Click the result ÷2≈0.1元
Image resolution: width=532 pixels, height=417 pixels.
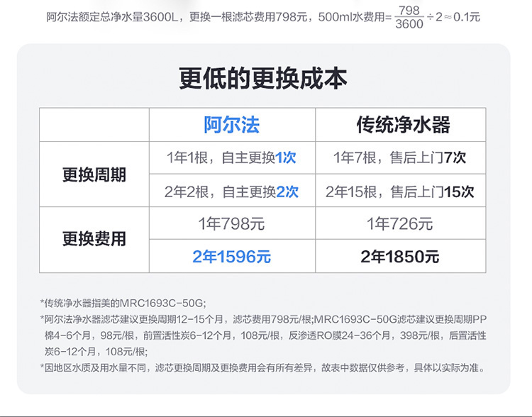(453, 17)
